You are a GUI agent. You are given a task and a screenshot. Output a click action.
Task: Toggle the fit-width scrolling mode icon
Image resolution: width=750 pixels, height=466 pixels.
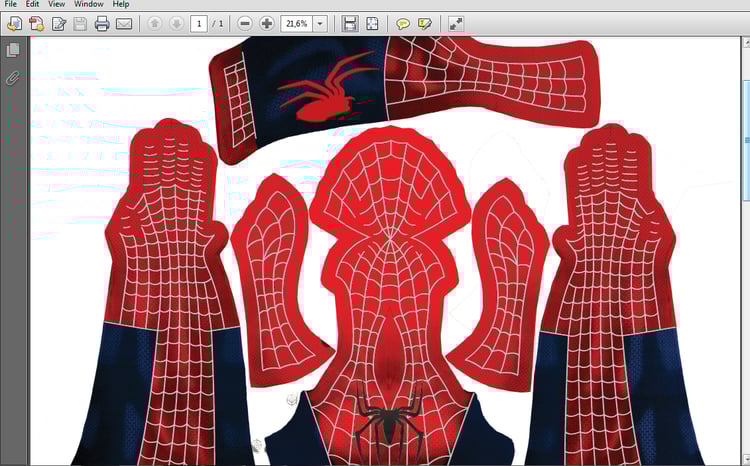point(350,23)
